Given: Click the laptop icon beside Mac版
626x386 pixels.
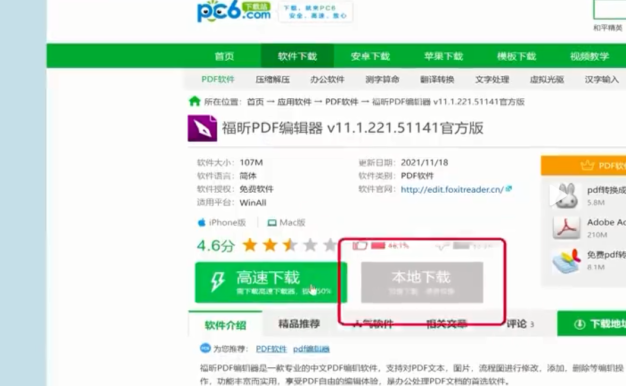Looking at the screenshot, I should [x=272, y=223].
